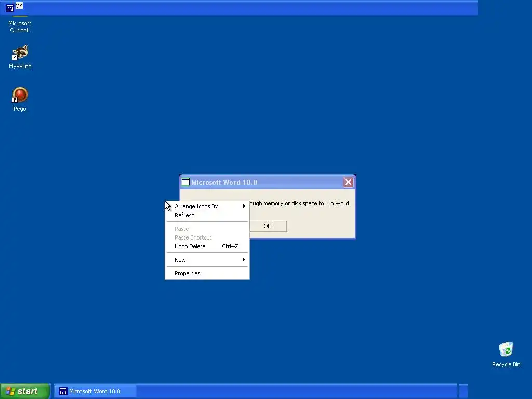Screen dimensions: 532x399
Task: Click the disabled Paste Shortcut entry
Action: (207, 237)
